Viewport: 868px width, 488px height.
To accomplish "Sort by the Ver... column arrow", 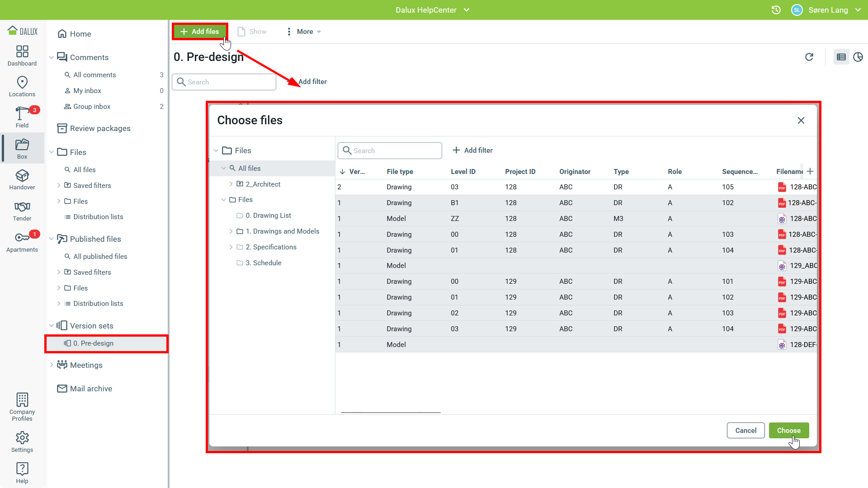I will click(343, 172).
